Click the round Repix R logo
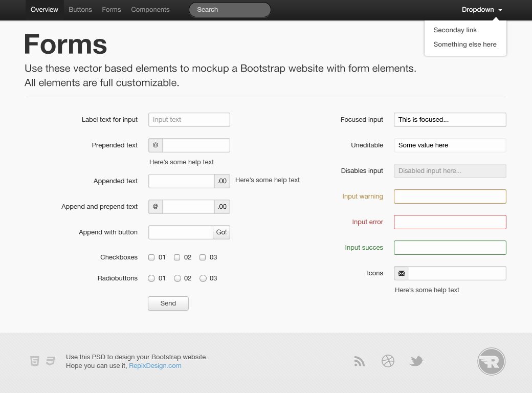This screenshot has width=532, height=393. coord(491,361)
